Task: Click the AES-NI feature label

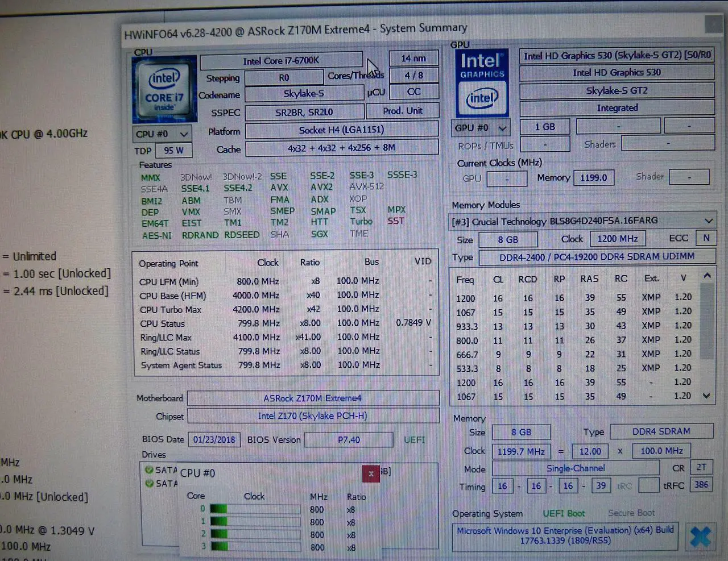Action: click(156, 235)
